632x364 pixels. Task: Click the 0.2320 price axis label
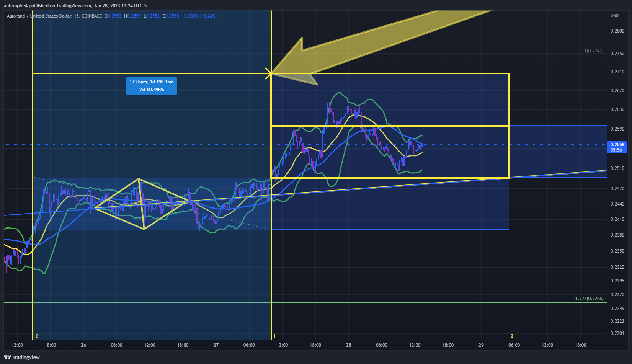coord(617,267)
